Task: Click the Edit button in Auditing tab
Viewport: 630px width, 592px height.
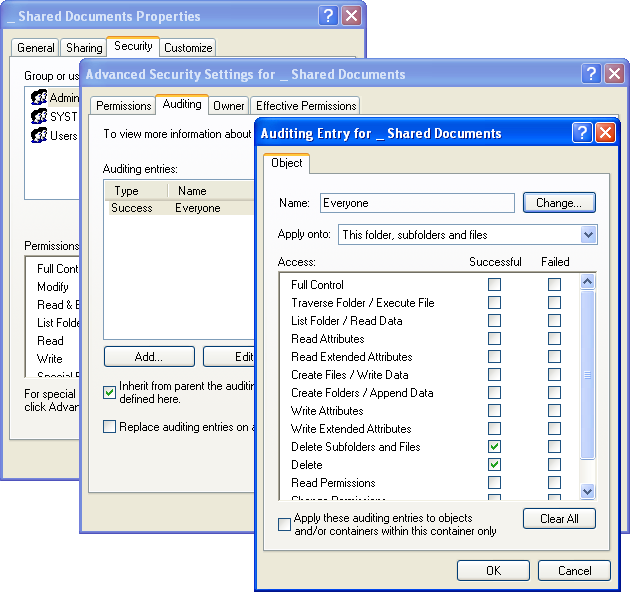Action: 229,356
